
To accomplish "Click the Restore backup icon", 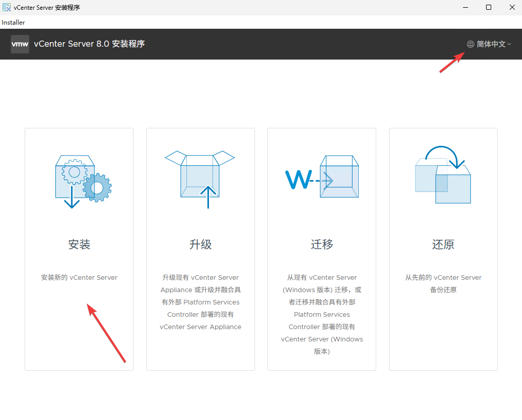I will 442,175.
